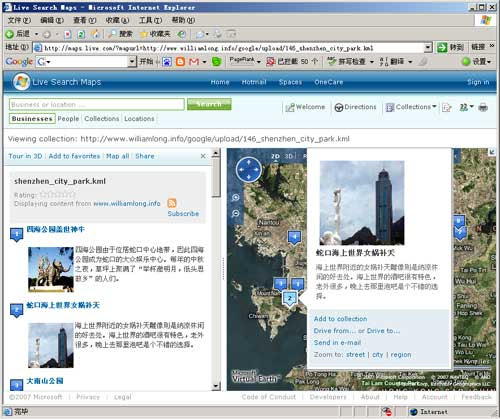Click the elephant statue thumbnail in list
This screenshot has height=419, width=500.
(x=51, y=270)
